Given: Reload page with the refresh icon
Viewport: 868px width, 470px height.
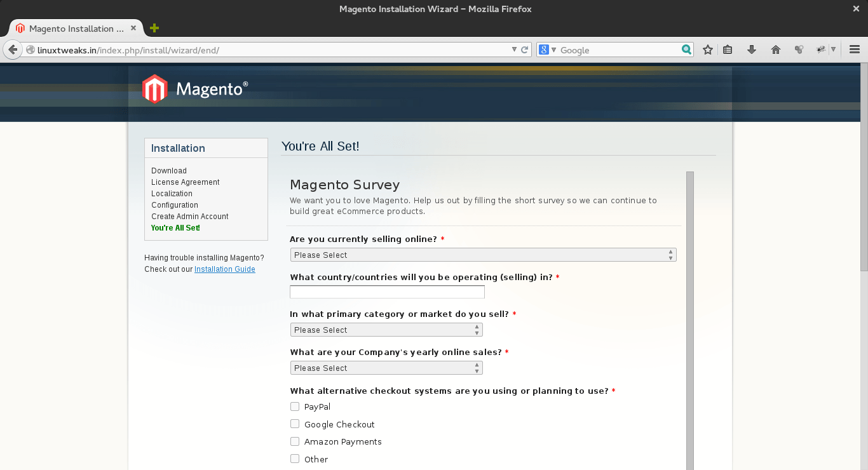Looking at the screenshot, I should [525, 50].
